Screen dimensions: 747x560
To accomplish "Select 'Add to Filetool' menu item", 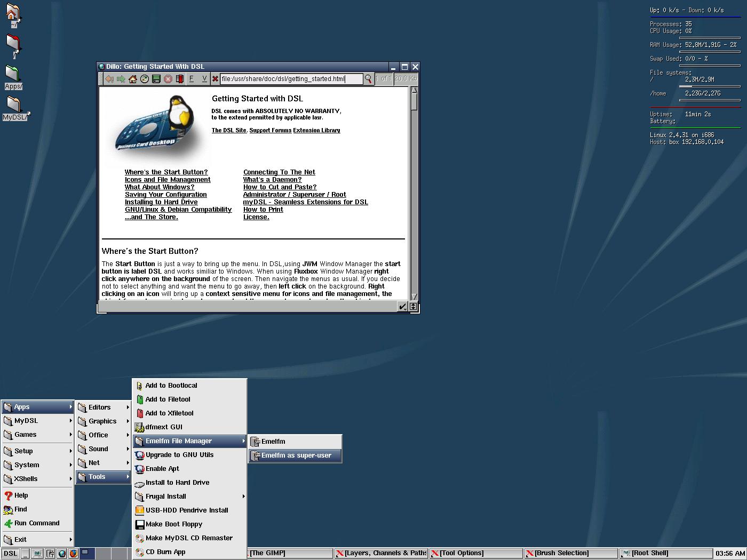I will 189,399.
